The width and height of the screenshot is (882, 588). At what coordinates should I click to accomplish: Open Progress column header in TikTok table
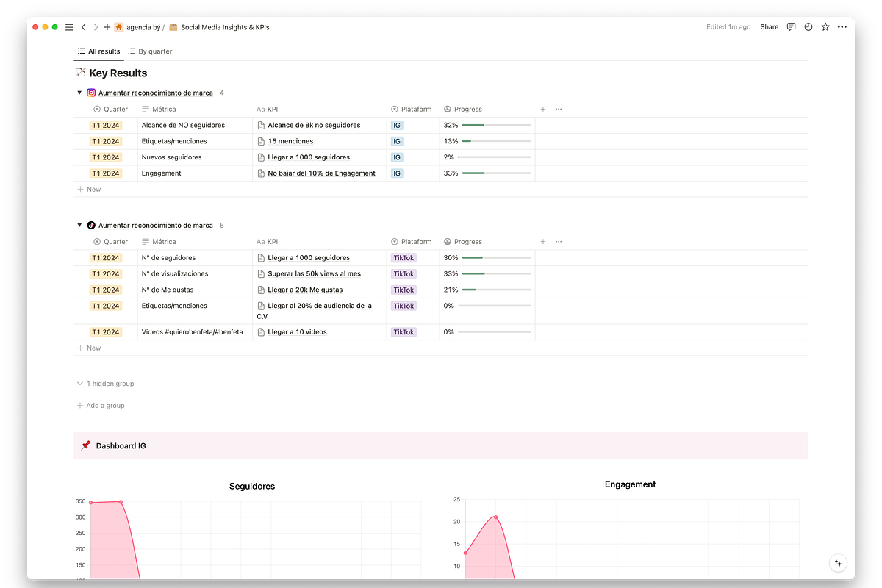(463, 241)
